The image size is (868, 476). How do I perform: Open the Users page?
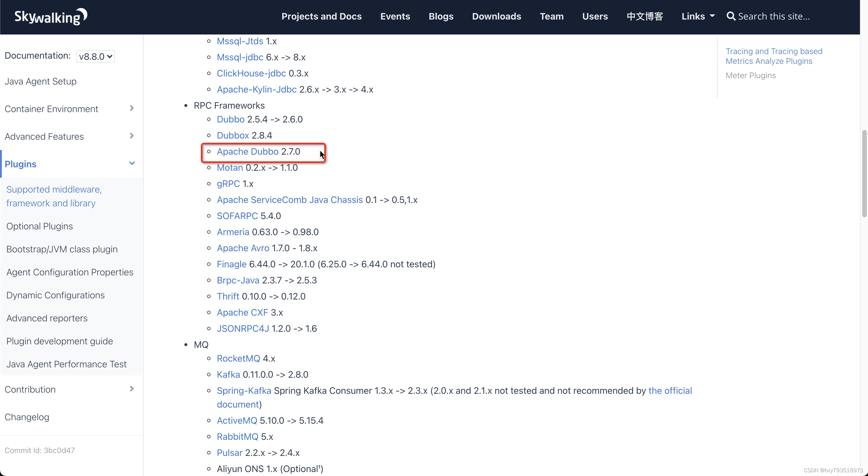[x=595, y=16]
